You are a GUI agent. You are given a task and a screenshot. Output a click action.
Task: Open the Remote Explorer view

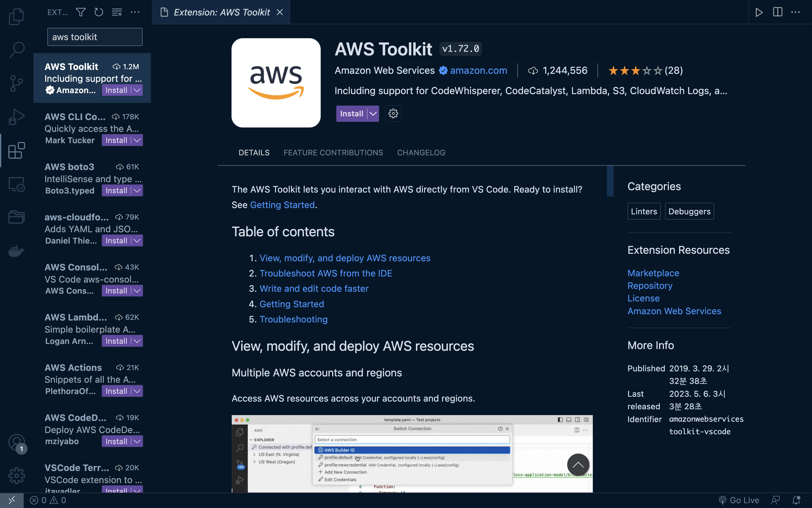click(x=16, y=184)
